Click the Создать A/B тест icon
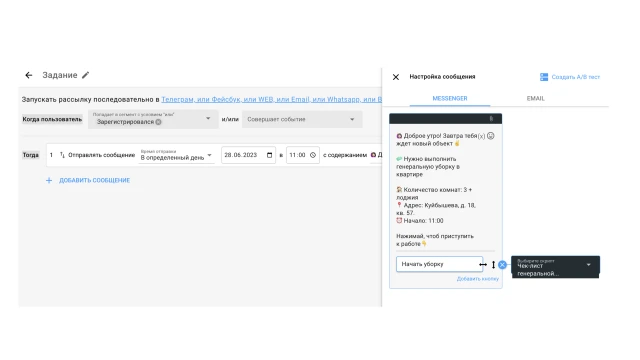Viewport: 640px width, 360px height. pos(544,77)
